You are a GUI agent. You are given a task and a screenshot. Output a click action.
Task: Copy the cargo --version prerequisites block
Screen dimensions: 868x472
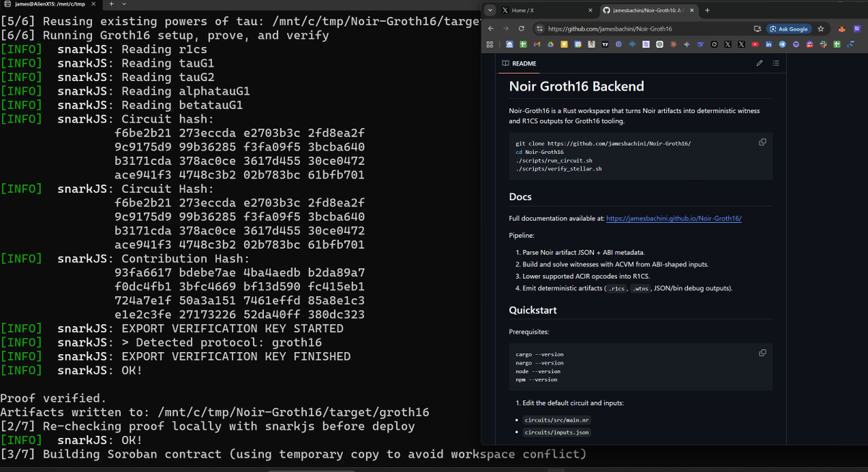click(762, 353)
